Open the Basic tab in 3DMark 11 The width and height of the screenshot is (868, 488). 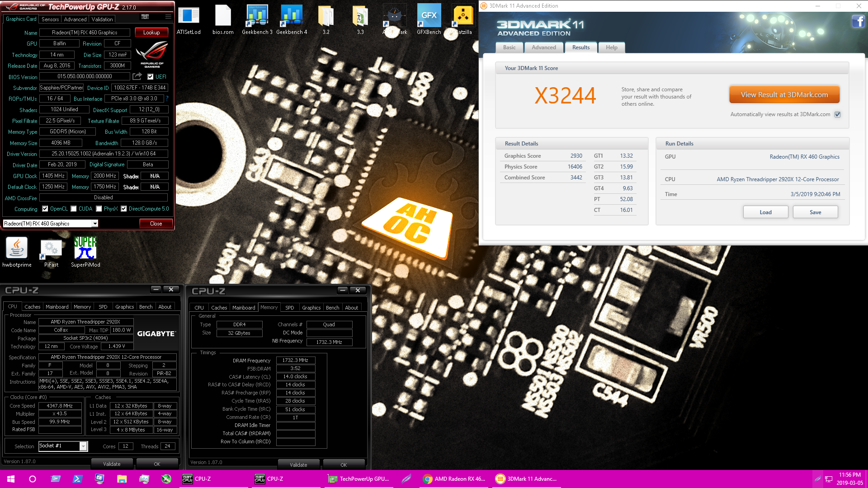pos(509,47)
